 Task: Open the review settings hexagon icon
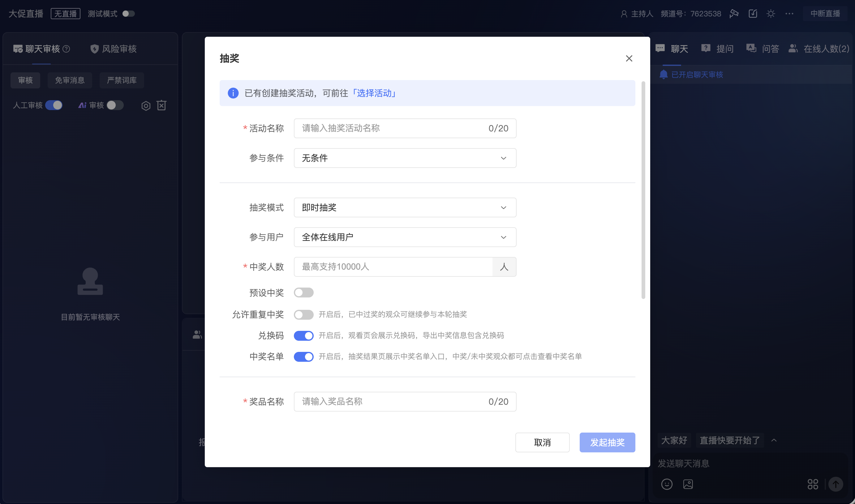[146, 106]
